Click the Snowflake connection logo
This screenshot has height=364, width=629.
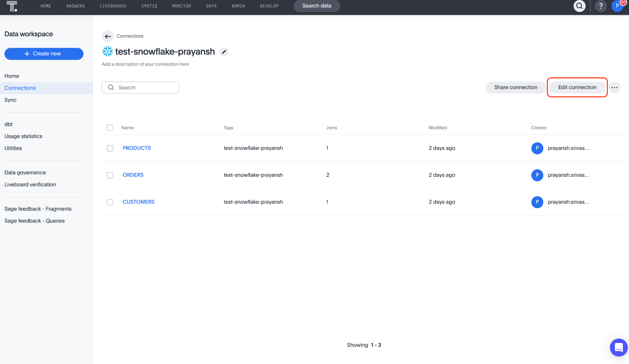107,52
